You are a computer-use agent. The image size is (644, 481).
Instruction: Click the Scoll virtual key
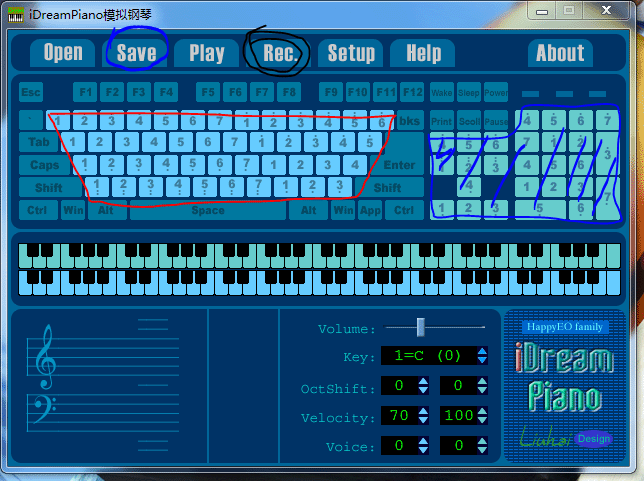pos(469,121)
